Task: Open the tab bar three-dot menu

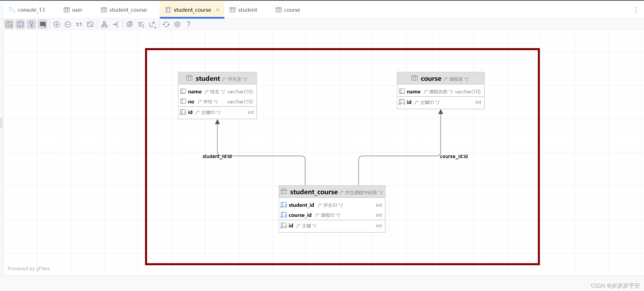Action: [x=636, y=10]
